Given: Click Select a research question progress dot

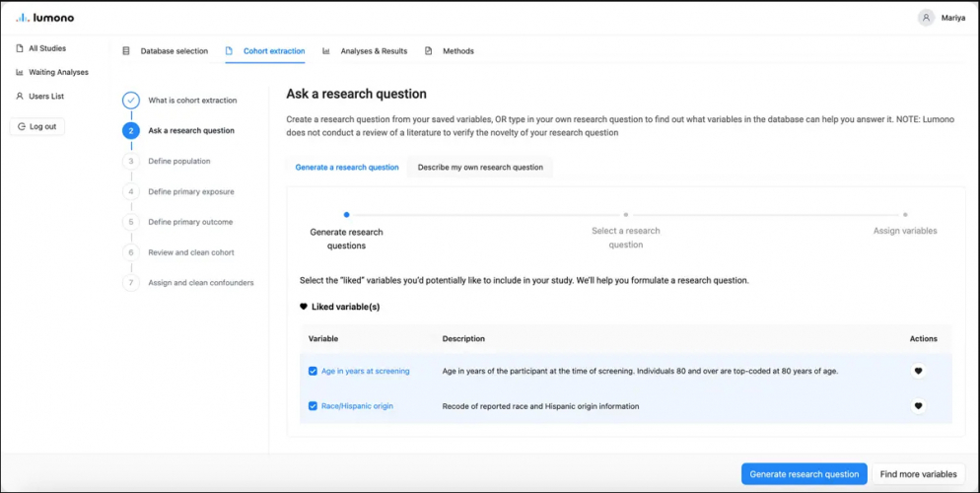Looking at the screenshot, I should coord(626,214).
